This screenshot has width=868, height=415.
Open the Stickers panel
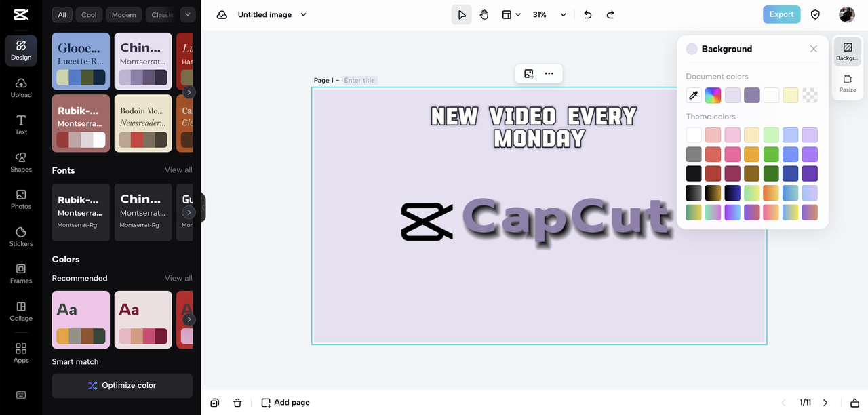pos(21,237)
